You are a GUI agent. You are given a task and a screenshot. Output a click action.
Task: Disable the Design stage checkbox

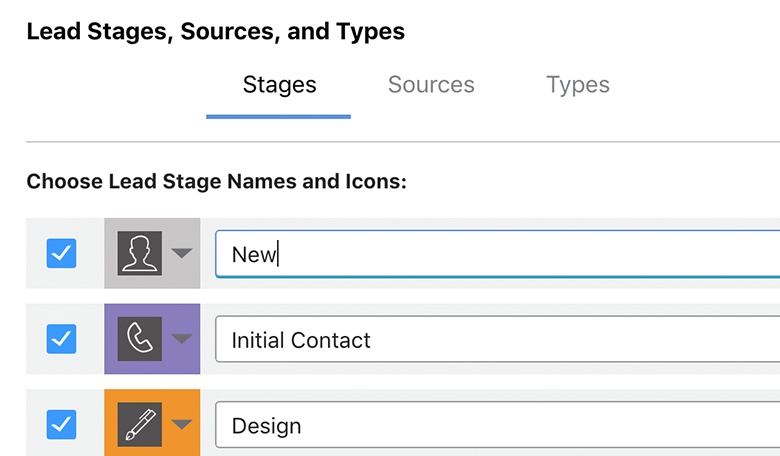(x=62, y=425)
